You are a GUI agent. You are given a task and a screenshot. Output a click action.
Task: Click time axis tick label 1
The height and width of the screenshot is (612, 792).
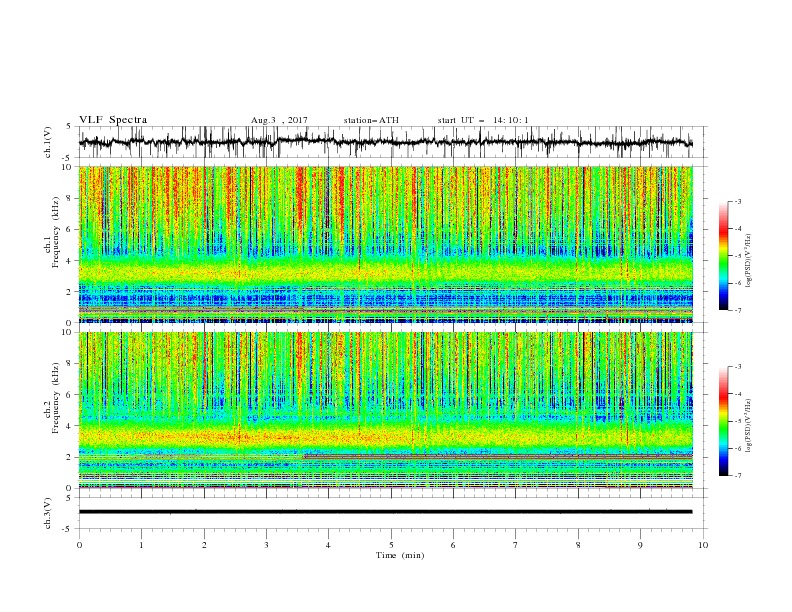pyautogui.click(x=141, y=545)
